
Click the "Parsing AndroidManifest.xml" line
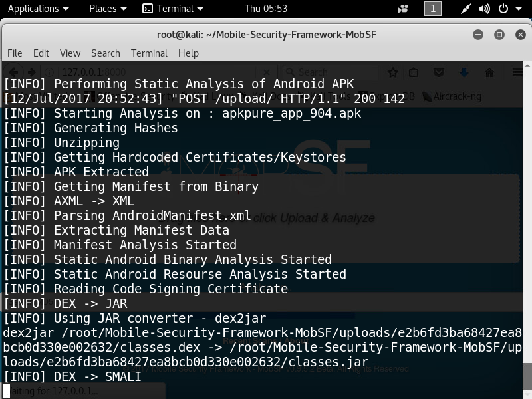(127, 215)
